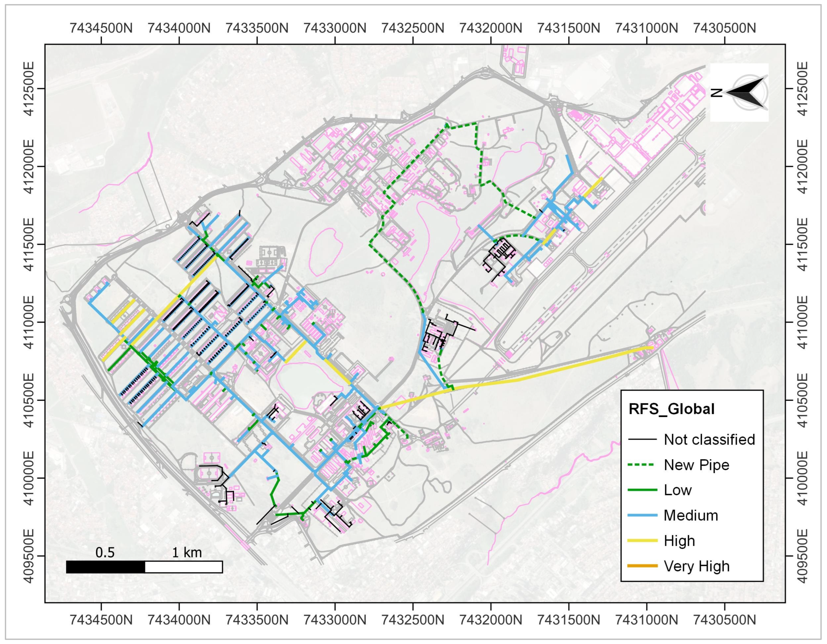Image resolution: width=827 pixels, height=644 pixels.
Task: Select the Medium blue legend line
Action: tap(642, 515)
